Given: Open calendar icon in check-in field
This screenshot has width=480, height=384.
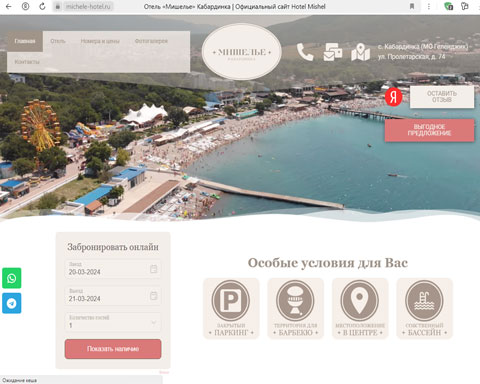Looking at the screenshot, I should tap(153, 269).
